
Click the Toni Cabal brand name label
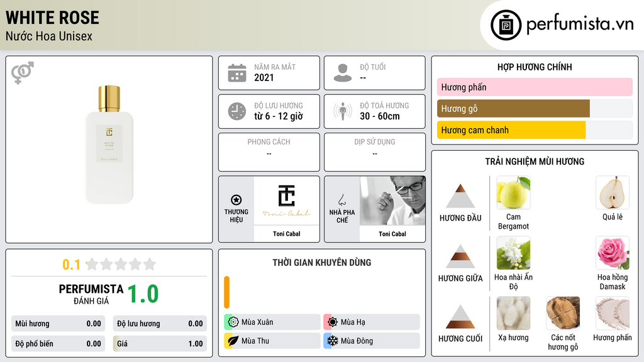(287, 234)
